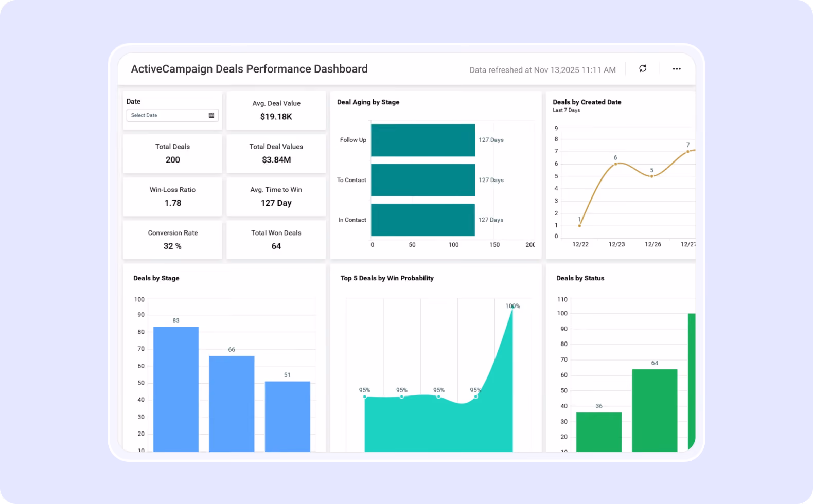
Task: Click the data point labeled 1 on line chart
Action: click(579, 226)
